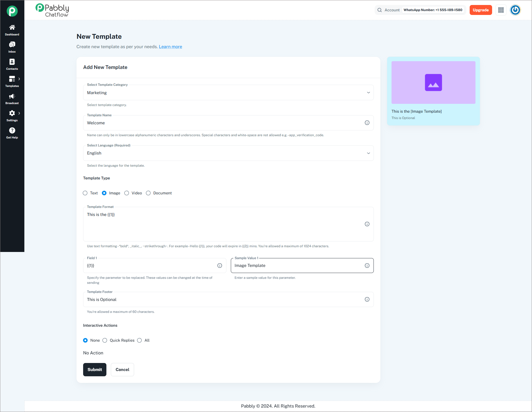Select None for interactive actions
This screenshot has width=532, height=412.
tap(85, 340)
